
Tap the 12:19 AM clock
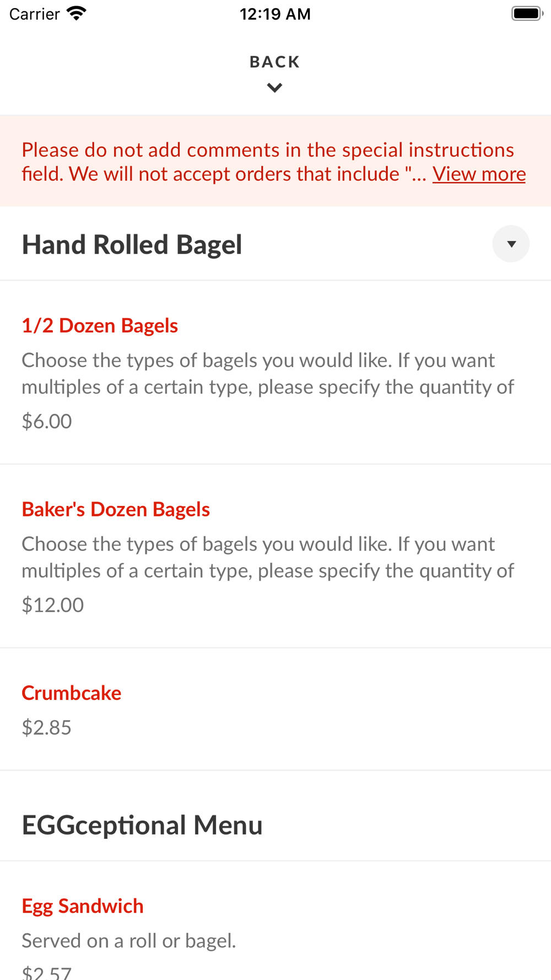pyautogui.click(x=275, y=14)
